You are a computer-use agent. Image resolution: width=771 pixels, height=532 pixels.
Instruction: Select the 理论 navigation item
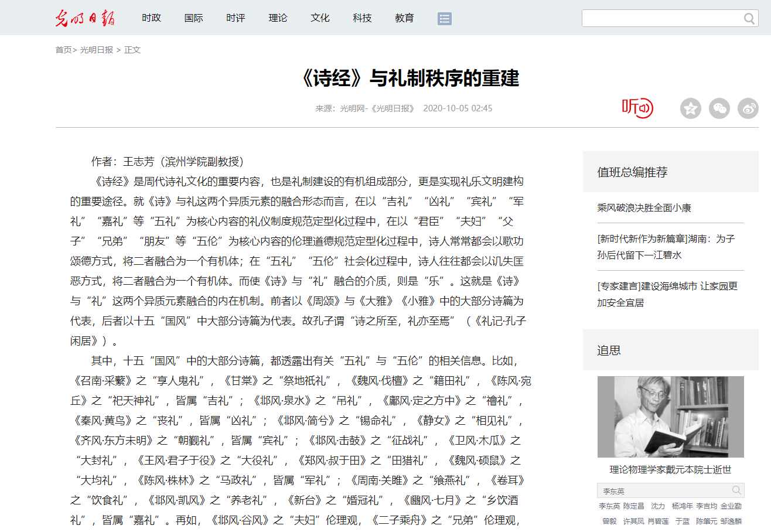coord(278,18)
